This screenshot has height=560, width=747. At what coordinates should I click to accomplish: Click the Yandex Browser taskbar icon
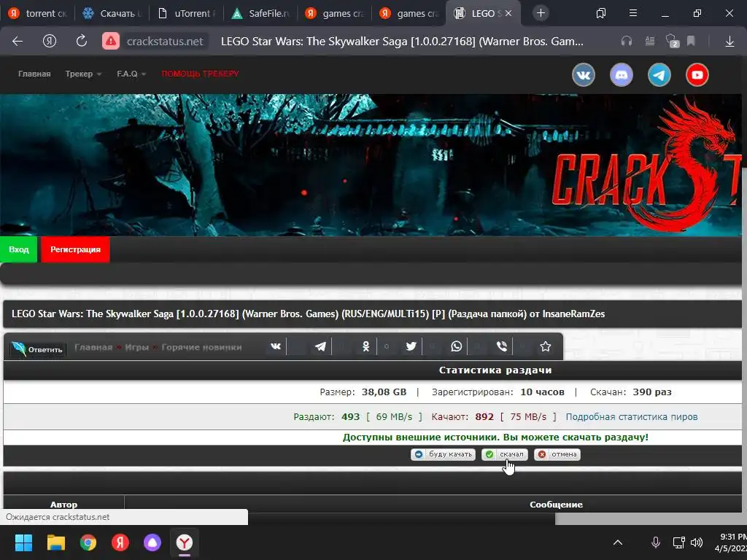(185, 542)
